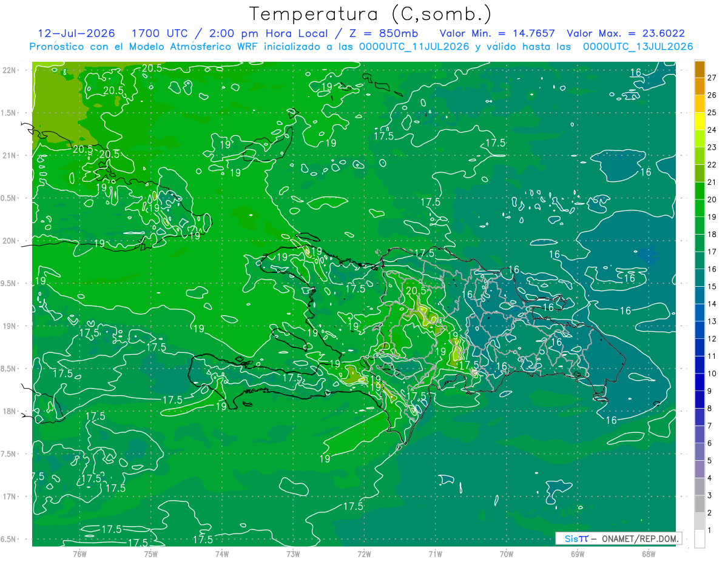Click the "27" label on the color scale
Viewport: 728px width, 562px height.
coord(712,78)
